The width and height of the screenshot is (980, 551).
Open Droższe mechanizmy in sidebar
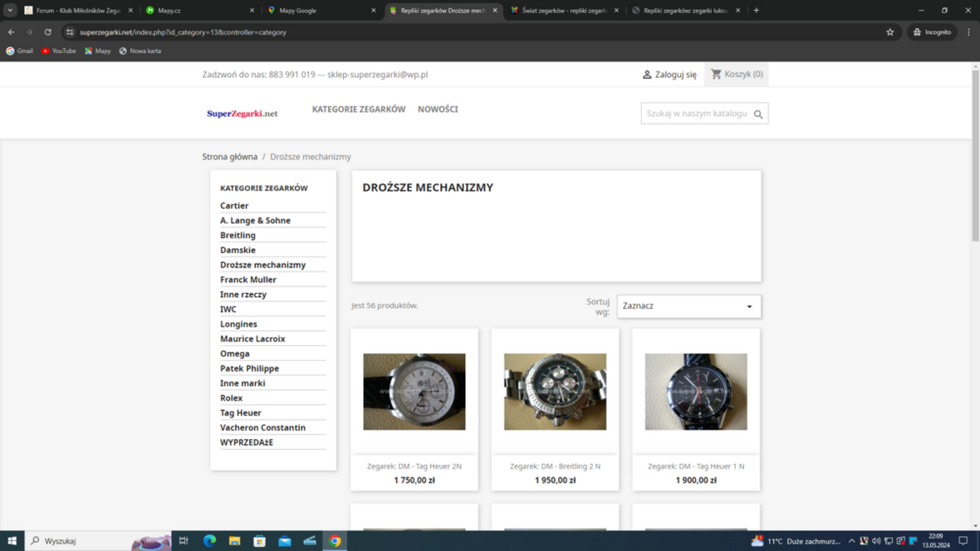(263, 265)
